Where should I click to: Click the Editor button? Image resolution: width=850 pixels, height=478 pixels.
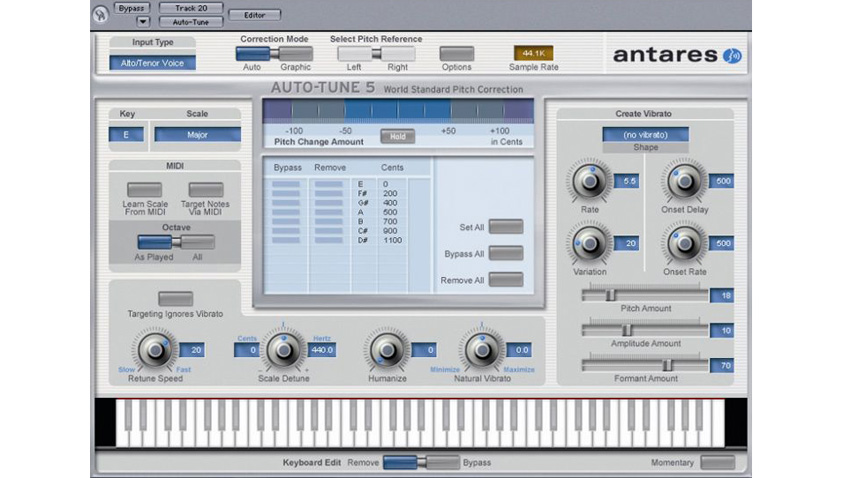coord(255,15)
